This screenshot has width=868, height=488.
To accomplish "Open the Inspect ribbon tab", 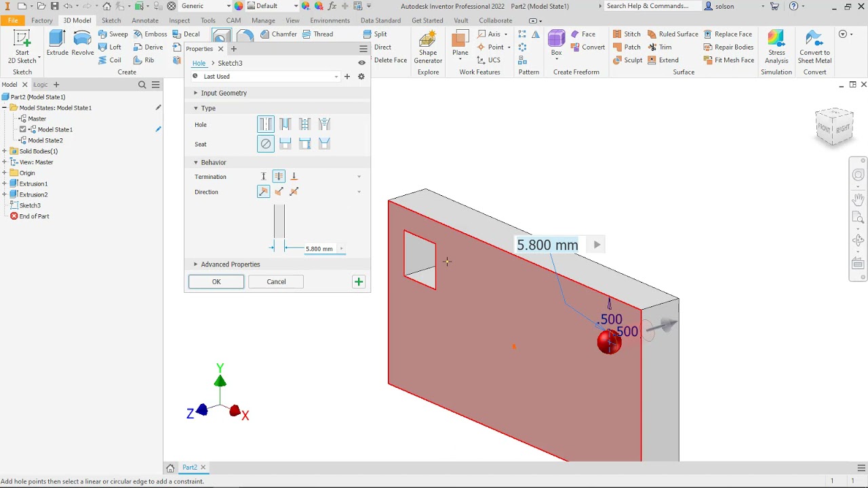I will coord(180,20).
